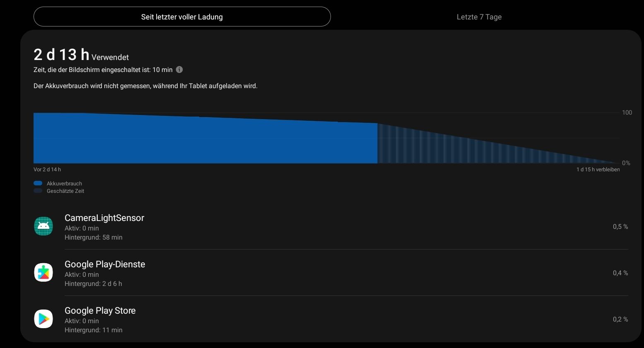Viewport: 644px width, 348px height.
Task: Click the 0,2 % usage value
Action: (x=620, y=319)
